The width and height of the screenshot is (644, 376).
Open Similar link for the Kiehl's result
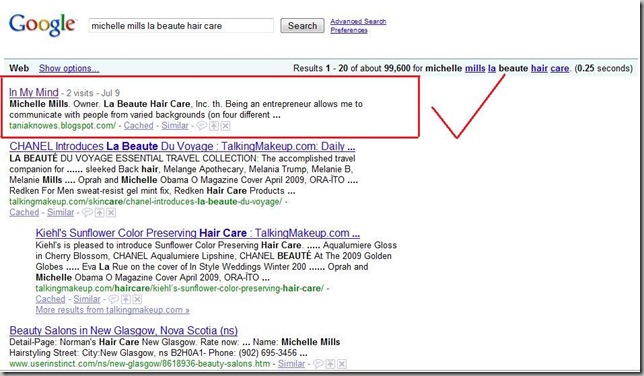click(87, 299)
